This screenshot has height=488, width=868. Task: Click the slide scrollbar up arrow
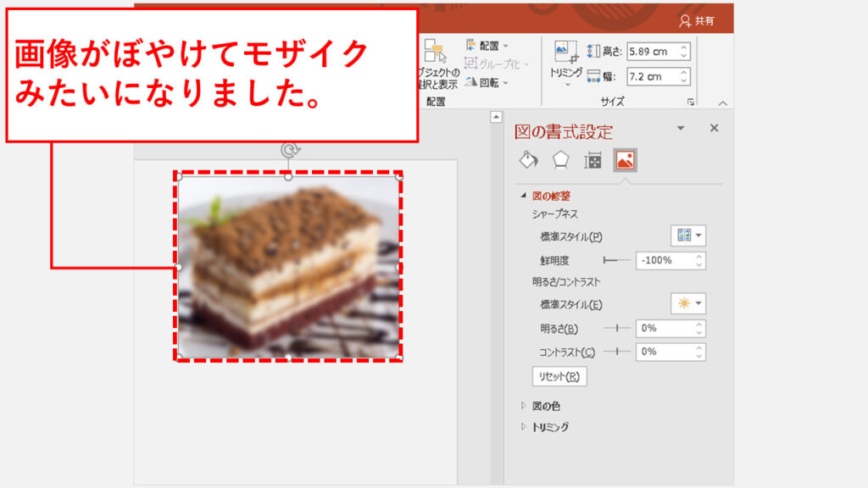(x=496, y=117)
